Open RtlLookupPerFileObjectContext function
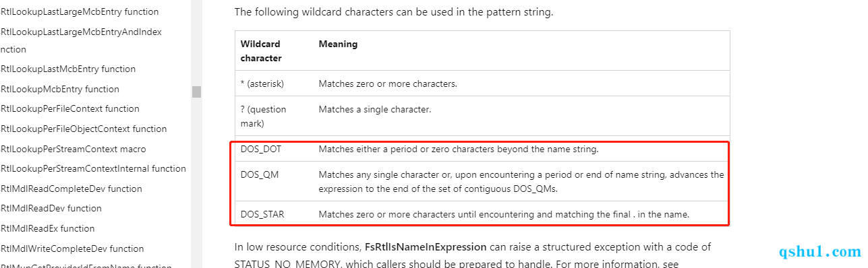The image size is (868, 268). coord(83,129)
